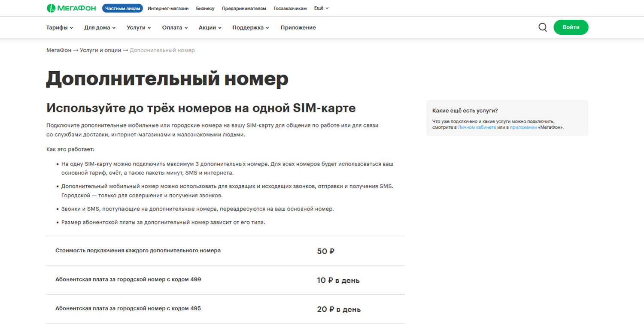Click the heading Используйте до трёх номеров
This screenshot has height=332, width=644.
201,108
